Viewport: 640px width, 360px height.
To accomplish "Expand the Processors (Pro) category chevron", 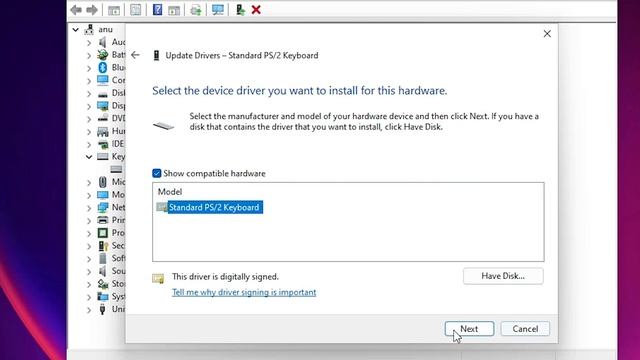I will click(x=89, y=233).
